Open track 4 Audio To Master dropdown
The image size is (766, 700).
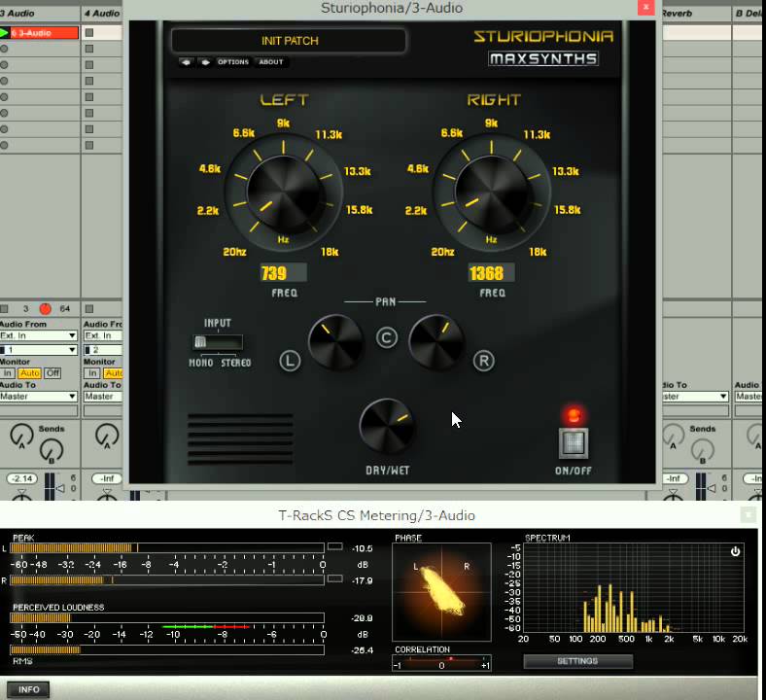[103, 396]
